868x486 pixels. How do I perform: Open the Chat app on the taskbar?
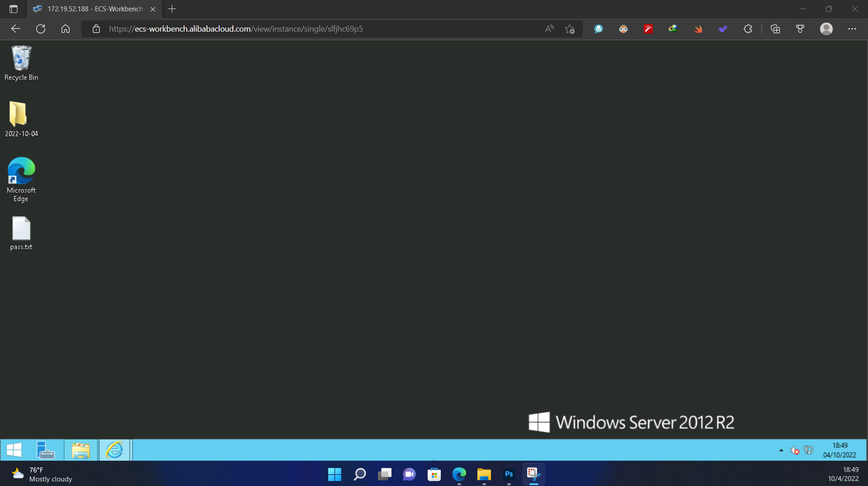pos(409,474)
